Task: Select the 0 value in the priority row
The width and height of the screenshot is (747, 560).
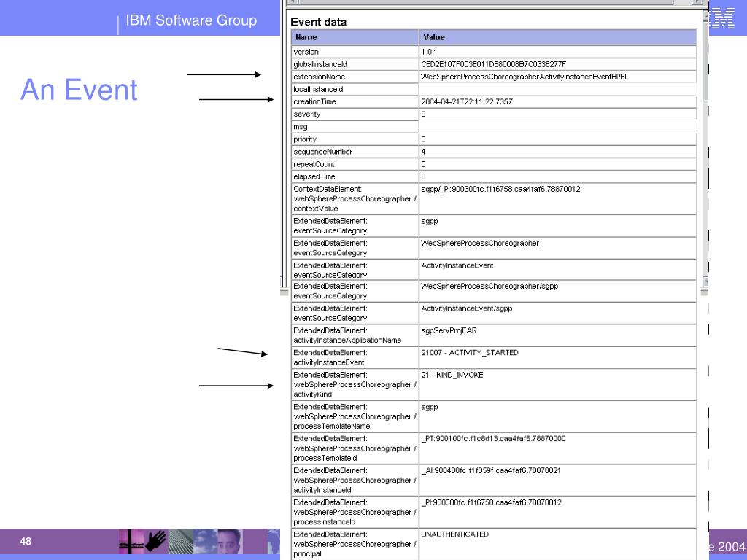Action: coord(424,139)
